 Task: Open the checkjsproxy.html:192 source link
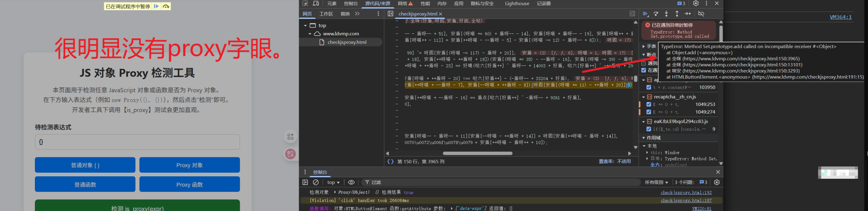686,193
